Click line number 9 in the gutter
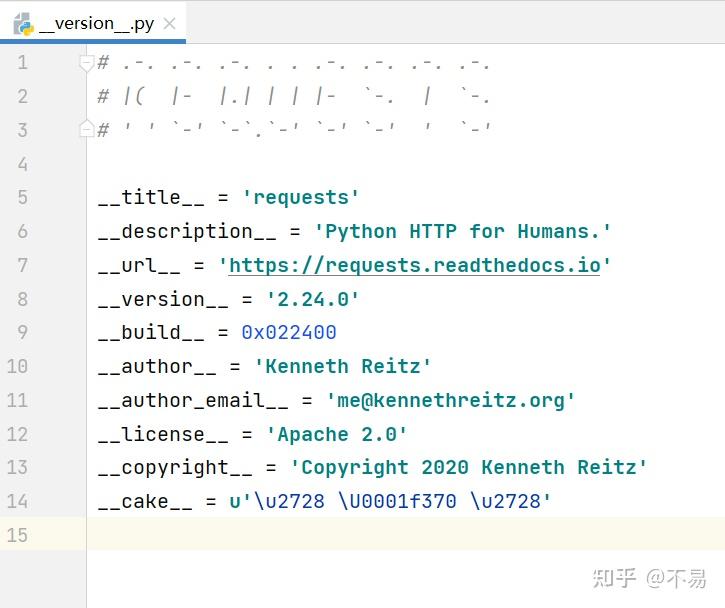Screen dimensions: 725x608 tap(23, 332)
